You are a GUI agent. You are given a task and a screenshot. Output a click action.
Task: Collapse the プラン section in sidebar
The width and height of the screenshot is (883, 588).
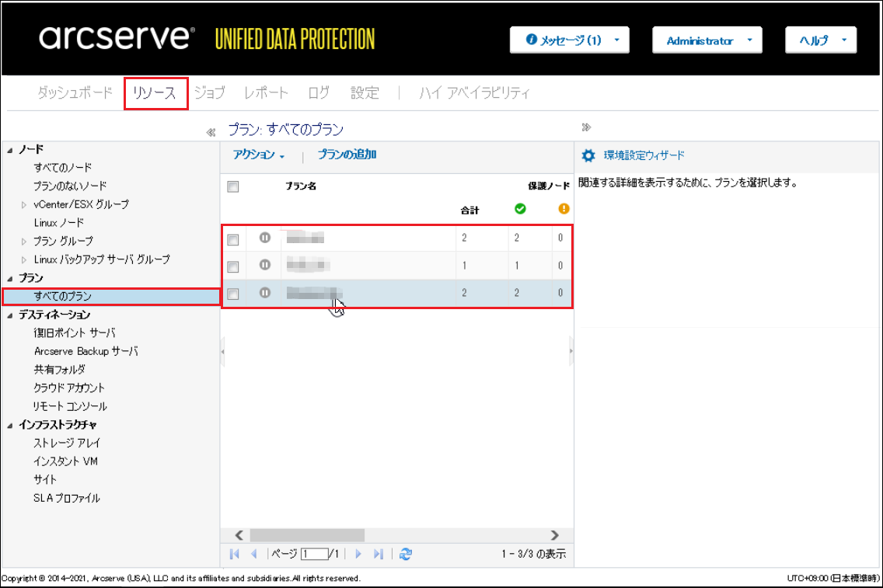9,279
